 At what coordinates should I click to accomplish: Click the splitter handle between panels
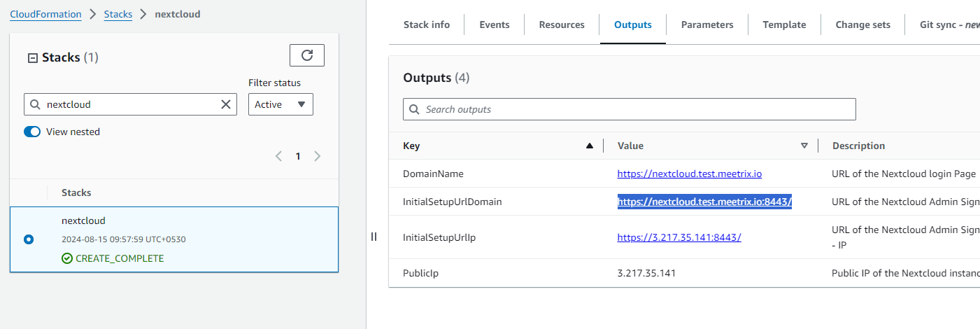[374, 237]
